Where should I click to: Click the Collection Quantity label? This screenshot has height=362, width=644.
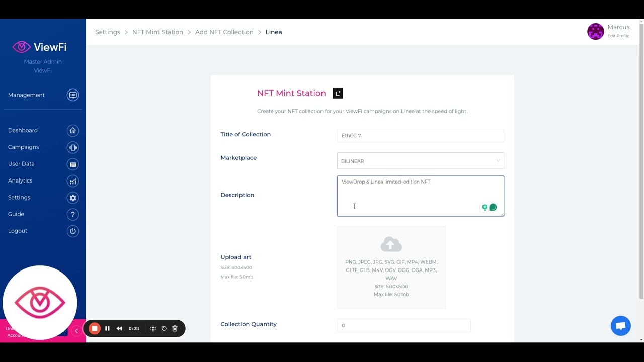(249, 324)
